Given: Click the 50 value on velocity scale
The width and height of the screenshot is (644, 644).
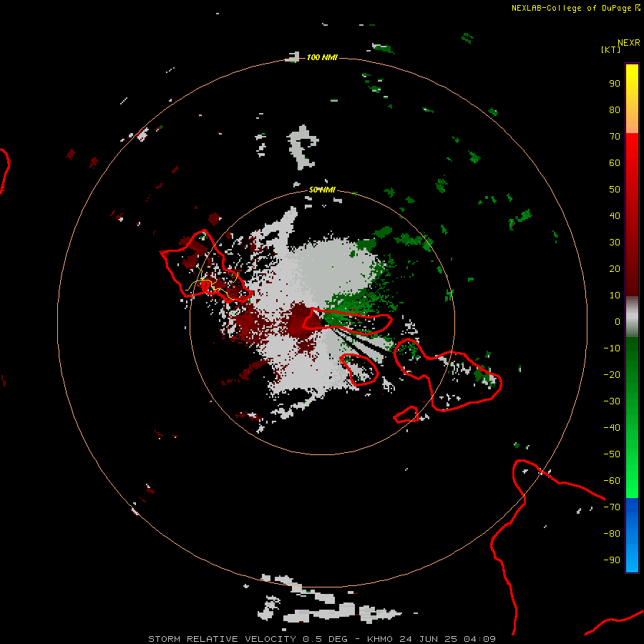Looking at the screenshot, I should [x=615, y=190].
